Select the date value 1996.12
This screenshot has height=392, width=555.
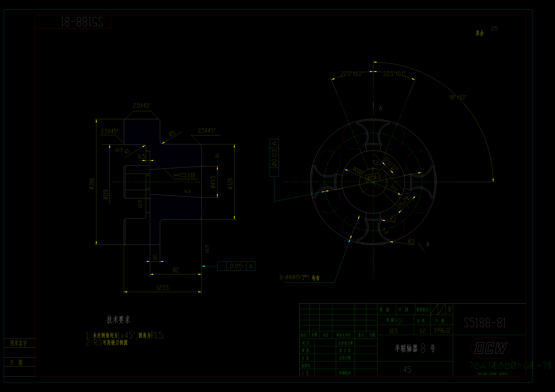442,330
